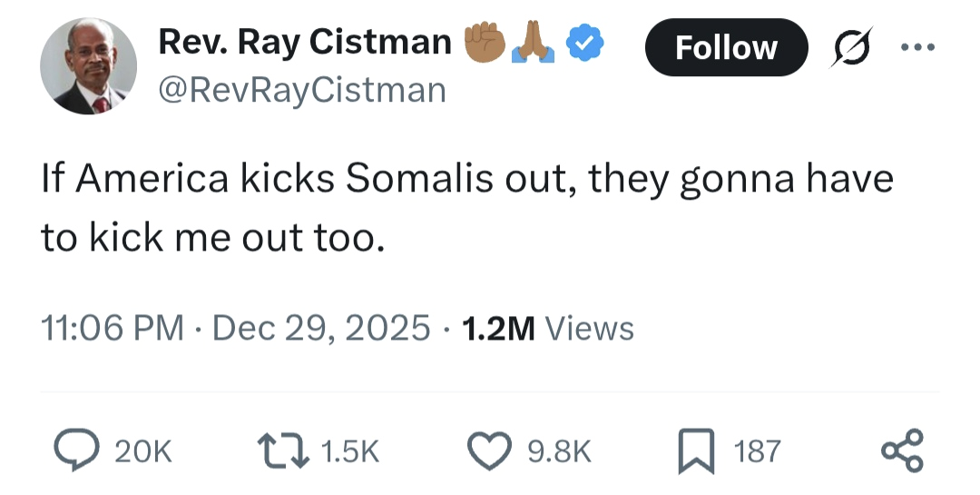The height and width of the screenshot is (495, 980).
Task: Bookmark this tweet with the bookmark icon
Action: click(x=697, y=450)
